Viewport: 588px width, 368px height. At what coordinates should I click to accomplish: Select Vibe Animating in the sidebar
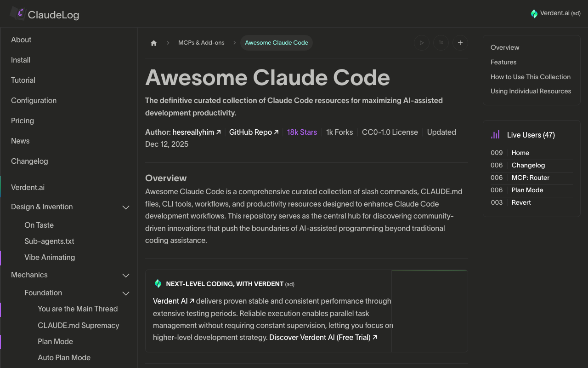pos(50,257)
